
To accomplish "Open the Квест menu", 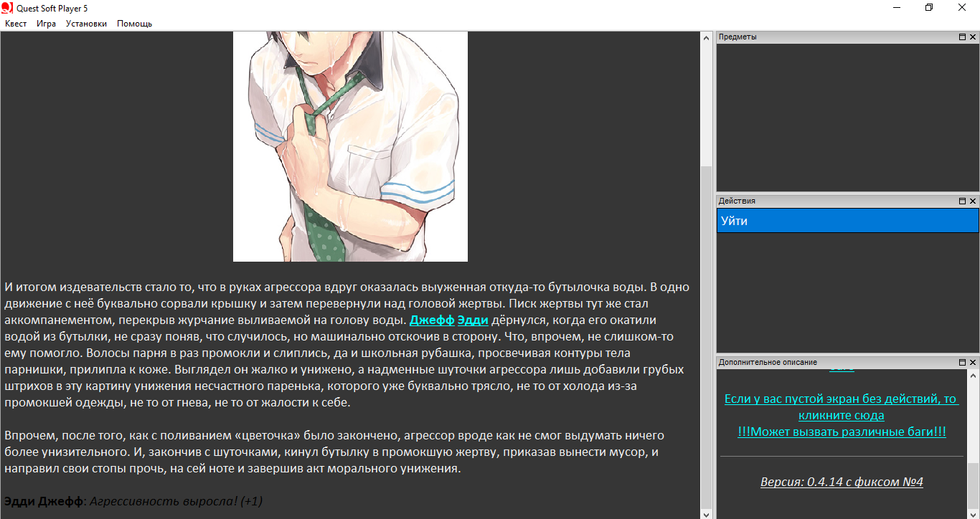I will (x=16, y=24).
